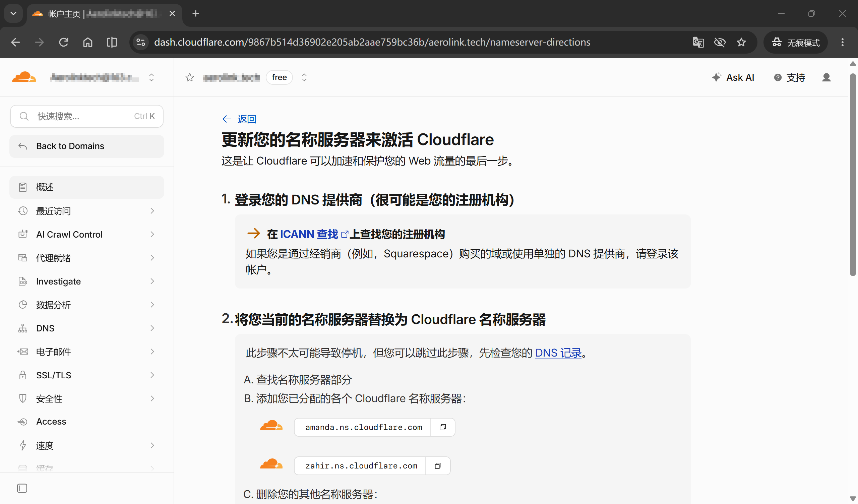Open the user profile menu
The image size is (858, 504).
coord(826,77)
